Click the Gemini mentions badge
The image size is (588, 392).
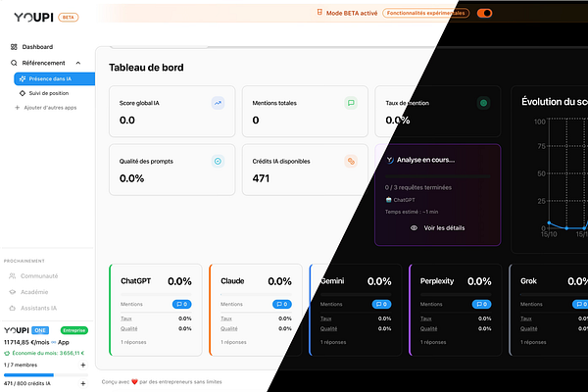click(x=382, y=304)
